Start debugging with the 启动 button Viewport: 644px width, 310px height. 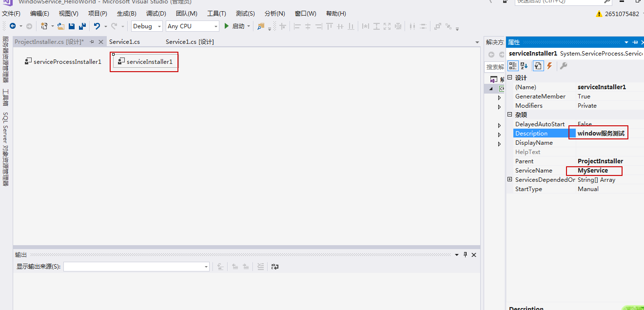[x=237, y=26]
